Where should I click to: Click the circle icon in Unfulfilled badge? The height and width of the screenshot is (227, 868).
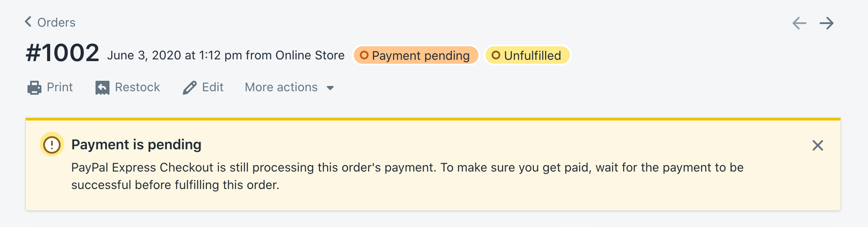(496, 55)
